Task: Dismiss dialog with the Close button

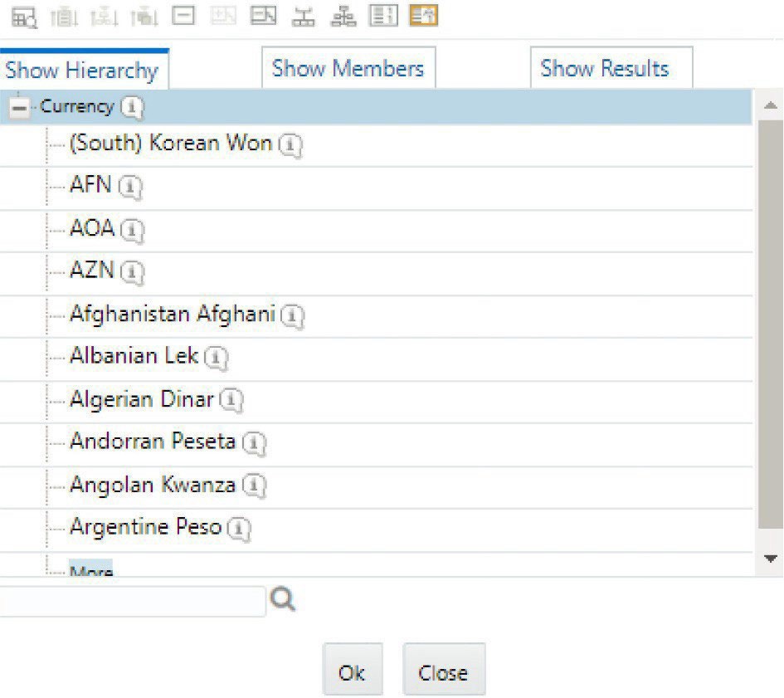Action: tap(444, 670)
